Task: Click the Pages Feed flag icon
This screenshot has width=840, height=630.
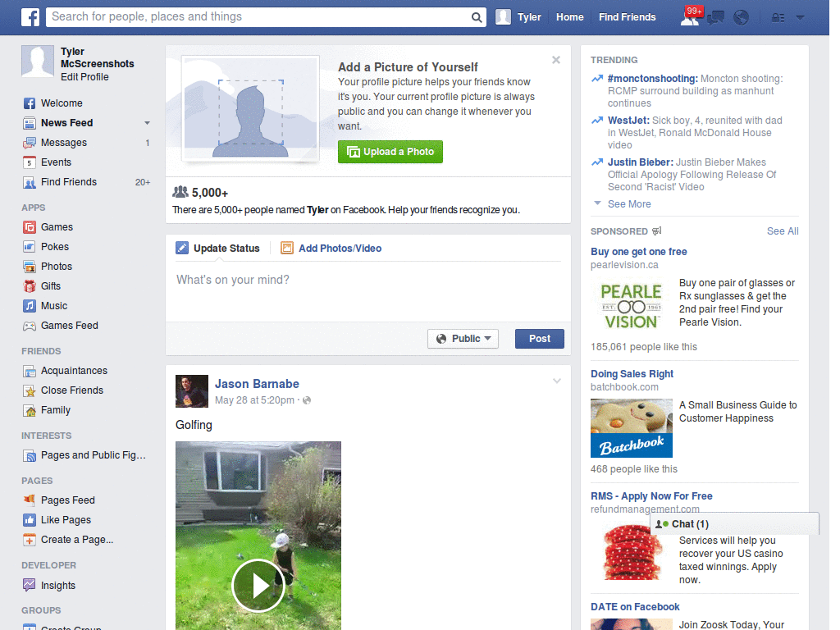Action: click(x=30, y=500)
